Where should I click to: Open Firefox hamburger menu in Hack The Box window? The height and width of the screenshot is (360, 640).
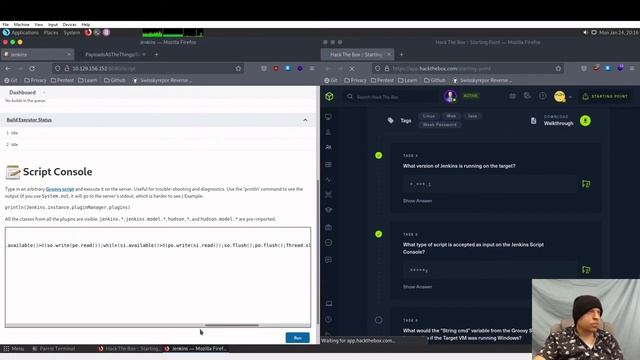[x=632, y=69]
